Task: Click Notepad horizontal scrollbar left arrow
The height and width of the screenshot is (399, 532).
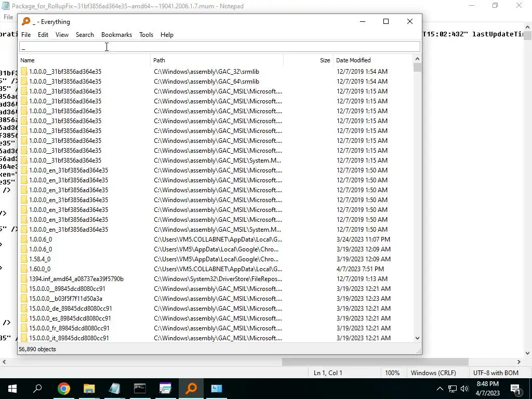Action: pos(4,362)
